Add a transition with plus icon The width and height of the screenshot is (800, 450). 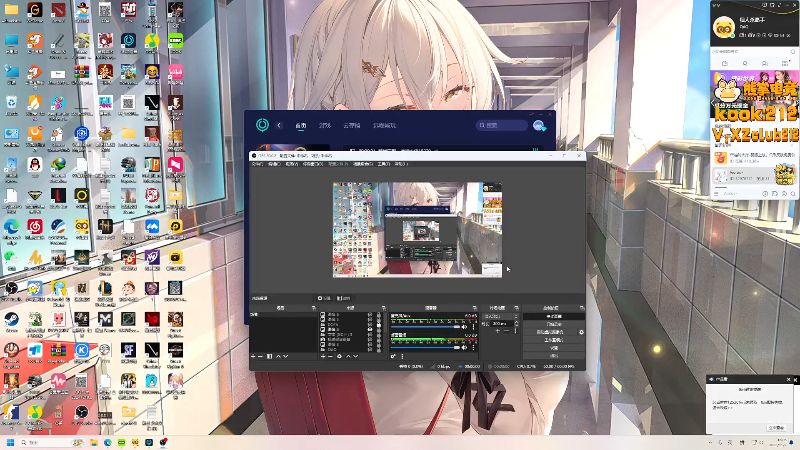pyautogui.click(x=497, y=331)
